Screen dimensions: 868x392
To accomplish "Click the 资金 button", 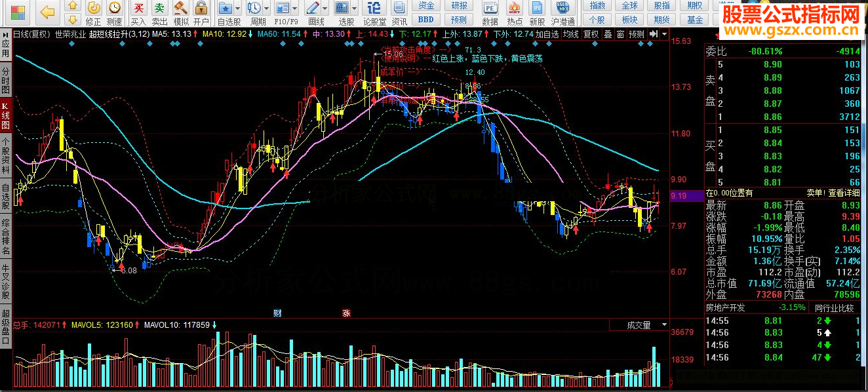I will point(426,6).
